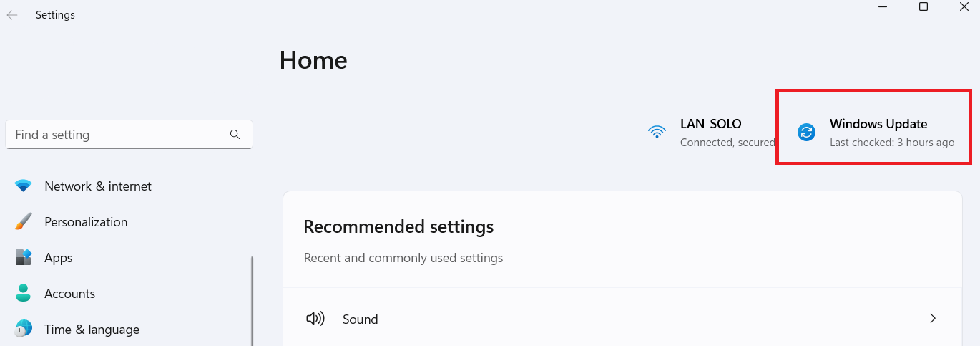Click the Windows Update sync arrows icon
The width and height of the screenshot is (980, 346).
(807, 132)
